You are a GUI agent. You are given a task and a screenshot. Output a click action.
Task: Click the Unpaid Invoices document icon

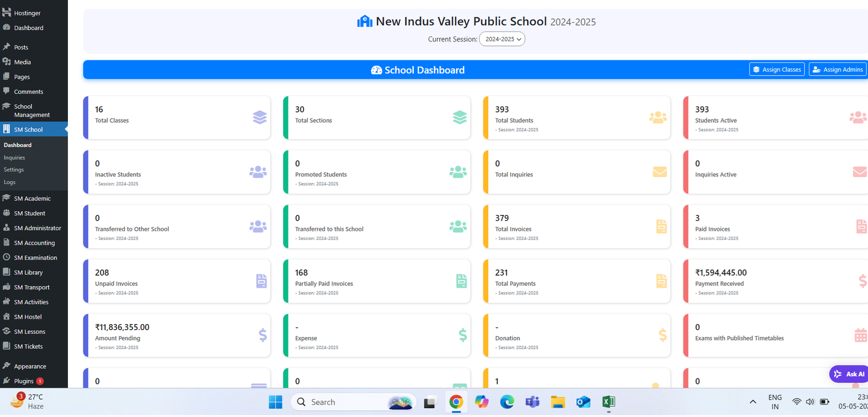coord(261,281)
